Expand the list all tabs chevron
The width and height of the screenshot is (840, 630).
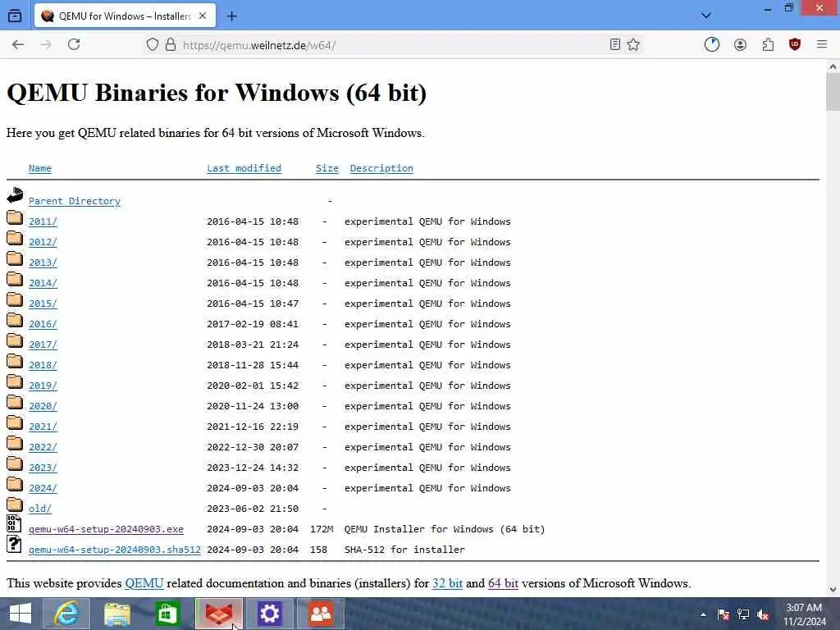[x=706, y=16]
